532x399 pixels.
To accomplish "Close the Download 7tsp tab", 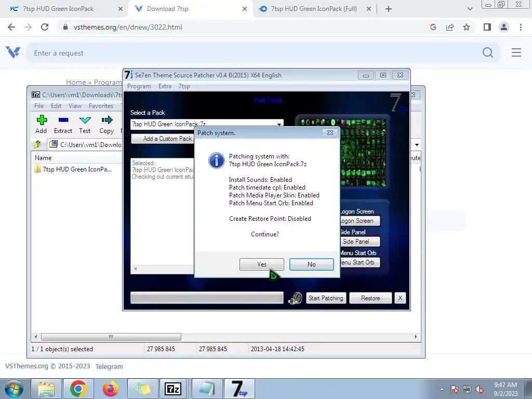I will click(245, 9).
